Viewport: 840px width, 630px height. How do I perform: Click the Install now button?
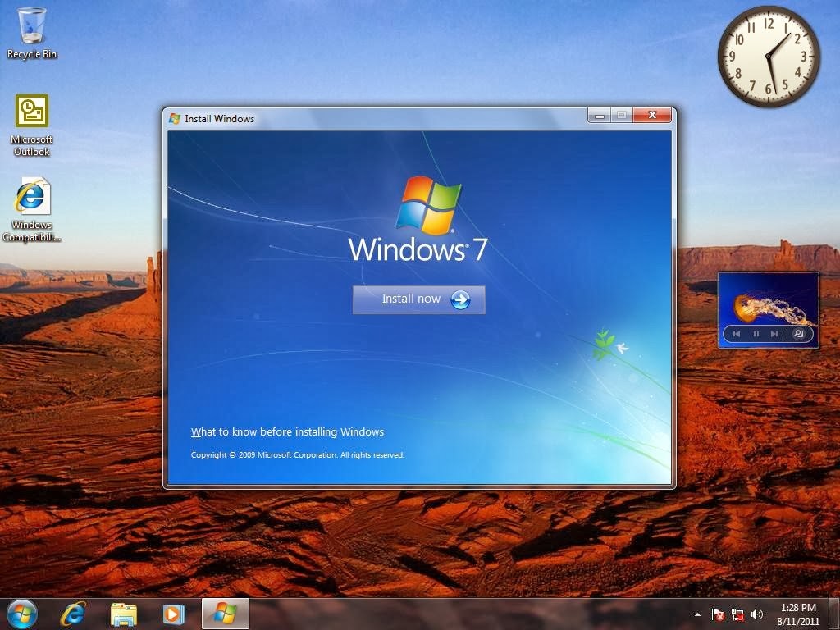pyautogui.click(x=418, y=299)
